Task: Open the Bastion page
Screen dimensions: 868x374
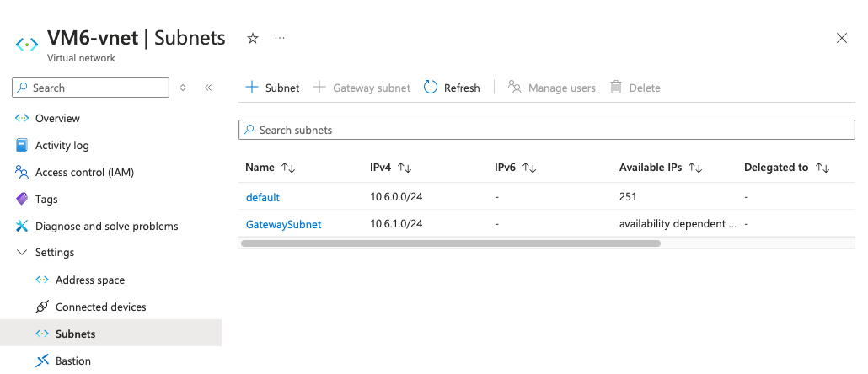Action: (x=73, y=361)
